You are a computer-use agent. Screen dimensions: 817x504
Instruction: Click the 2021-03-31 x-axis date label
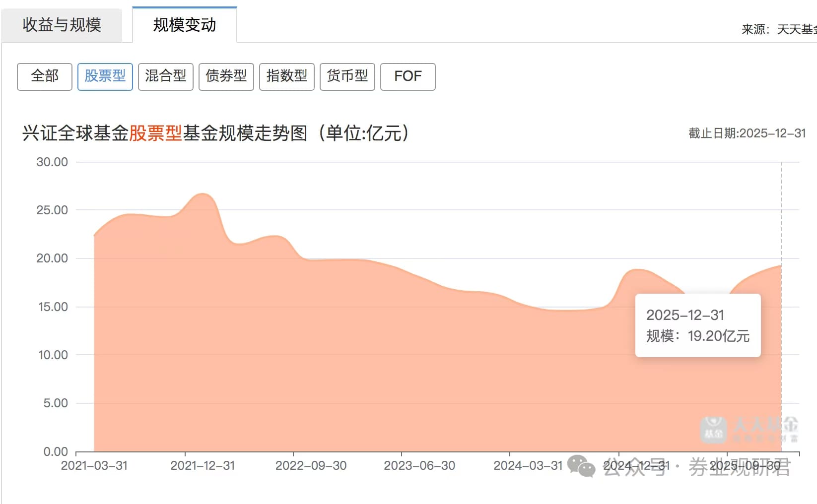[94, 466]
